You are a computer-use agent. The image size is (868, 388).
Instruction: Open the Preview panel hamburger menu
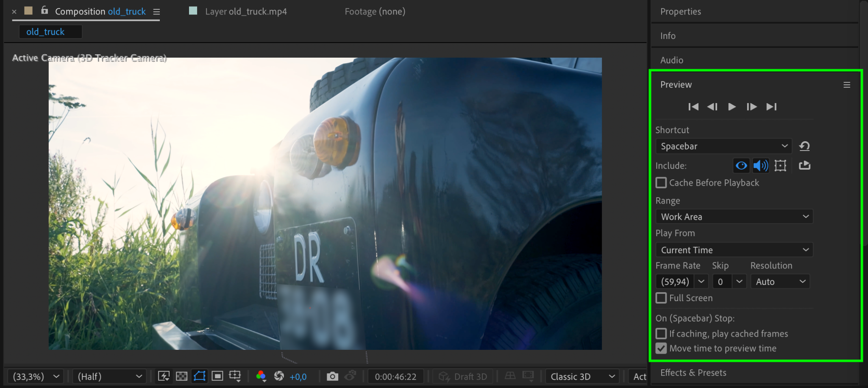click(x=847, y=85)
